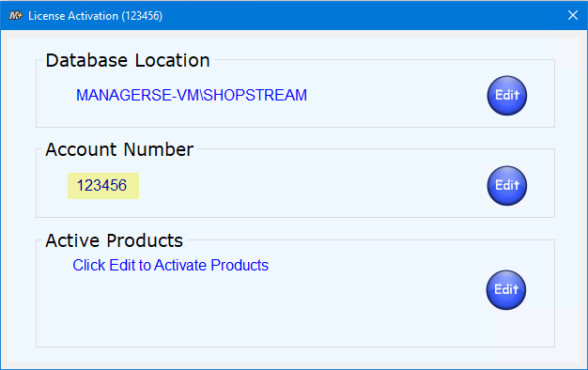Open the Active Products Edit button
Viewport: 588px width, 370px height.
(506, 290)
